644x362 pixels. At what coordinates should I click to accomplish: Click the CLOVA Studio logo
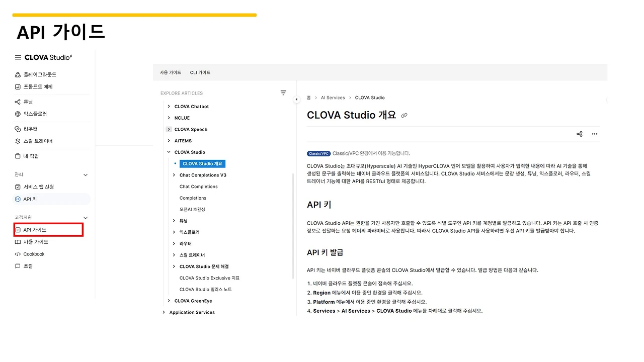click(x=48, y=57)
